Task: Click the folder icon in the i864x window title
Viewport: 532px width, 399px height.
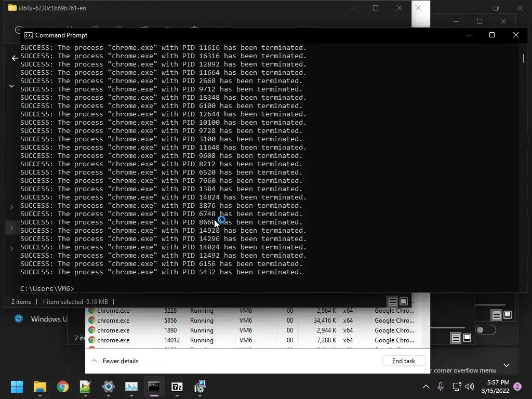Action: 12,8
